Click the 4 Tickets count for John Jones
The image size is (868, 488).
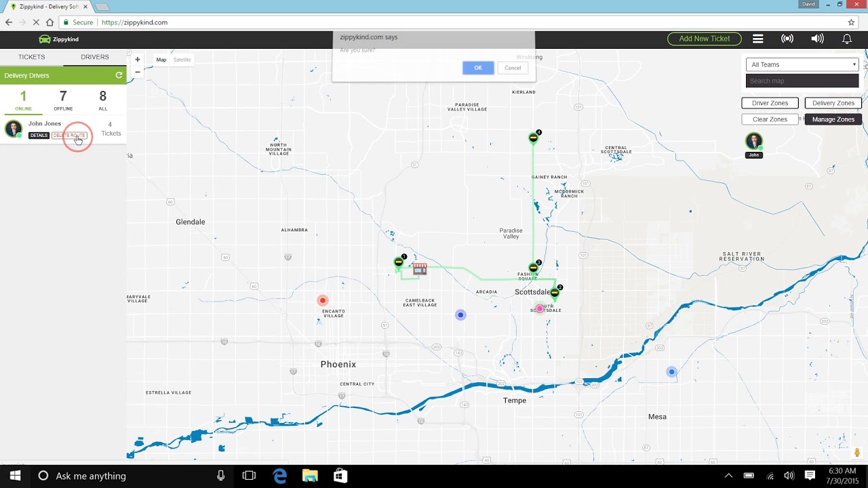pos(111,129)
